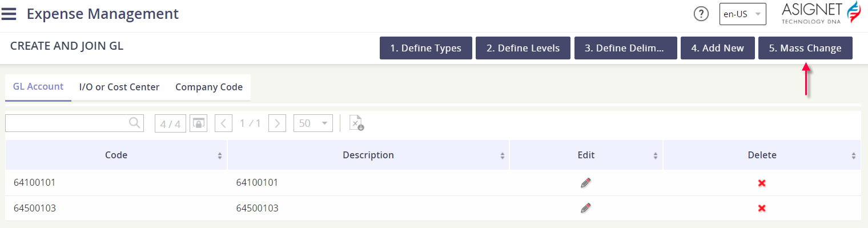Select the GL Account tab
This screenshot has width=868, height=228.
(38, 87)
